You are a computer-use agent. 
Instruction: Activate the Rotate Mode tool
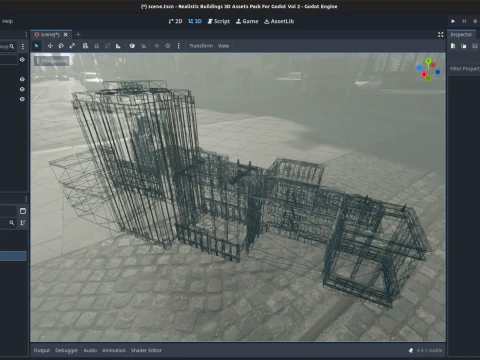(x=61, y=46)
